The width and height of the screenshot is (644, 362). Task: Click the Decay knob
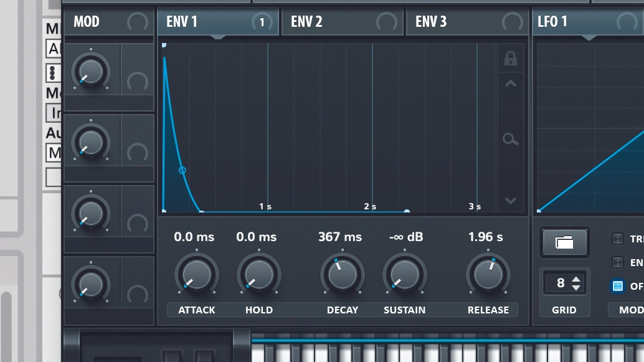point(342,275)
